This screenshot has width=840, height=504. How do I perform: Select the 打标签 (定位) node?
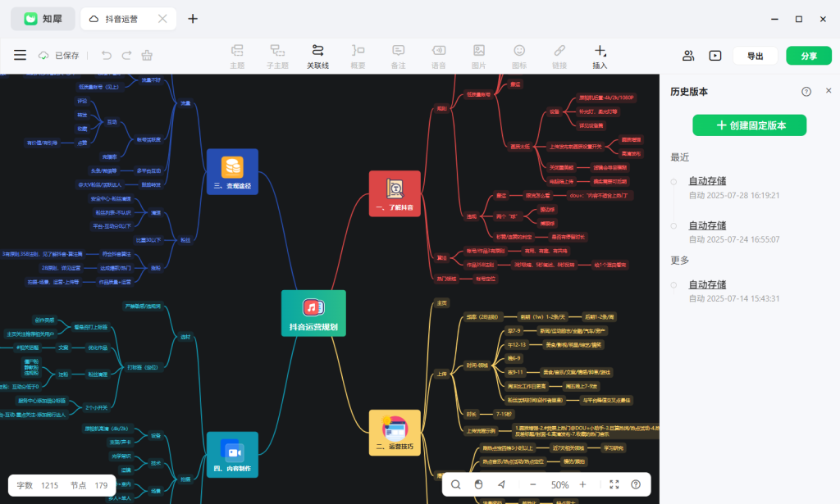tap(143, 368)
